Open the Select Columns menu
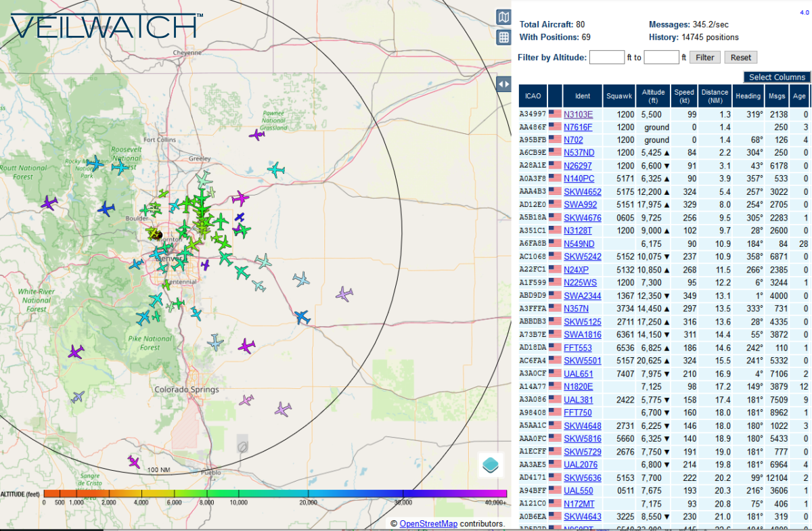Image resolution: width=812 pixels, height=531 pixels. (x=775, y=77)
